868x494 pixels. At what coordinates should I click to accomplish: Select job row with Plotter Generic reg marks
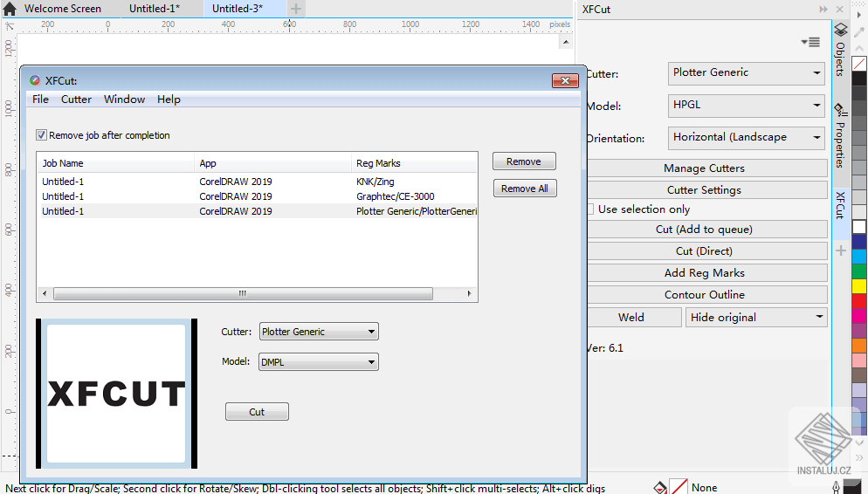click(x=259, y=211)
